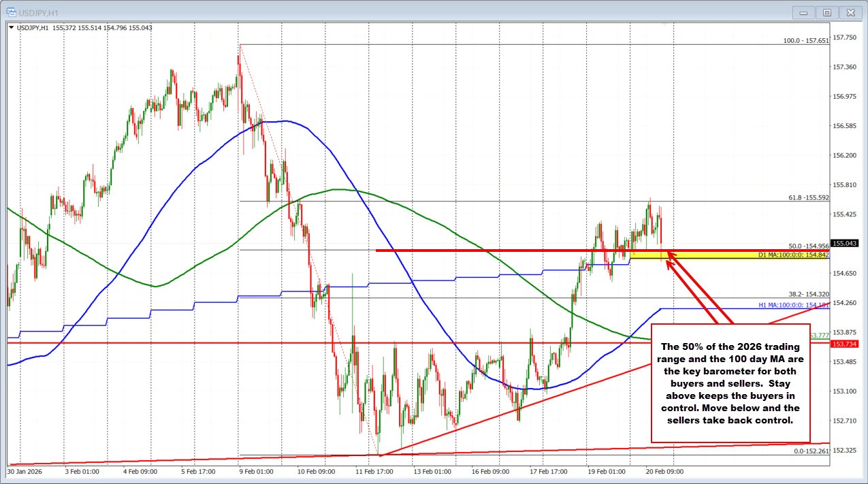Viewport: 868px width, 484px height.
Task: Click the minimize icon on the chart window
Action: pyautogui.click(x=803, y=12)
